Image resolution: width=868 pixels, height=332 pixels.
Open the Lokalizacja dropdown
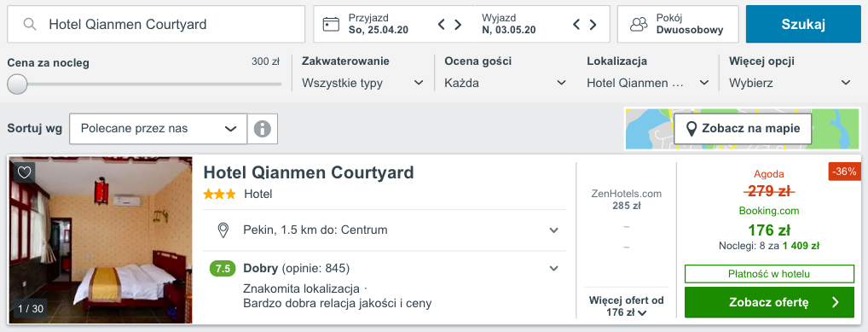tap(648, 83)
